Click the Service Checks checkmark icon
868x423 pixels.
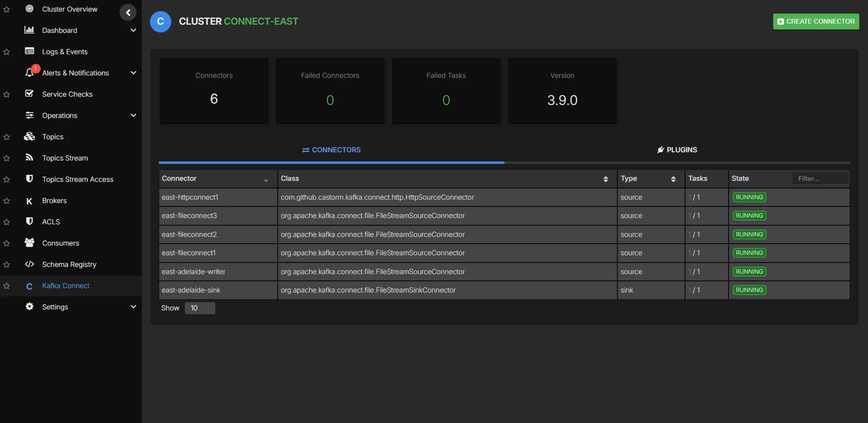point(30,94)
